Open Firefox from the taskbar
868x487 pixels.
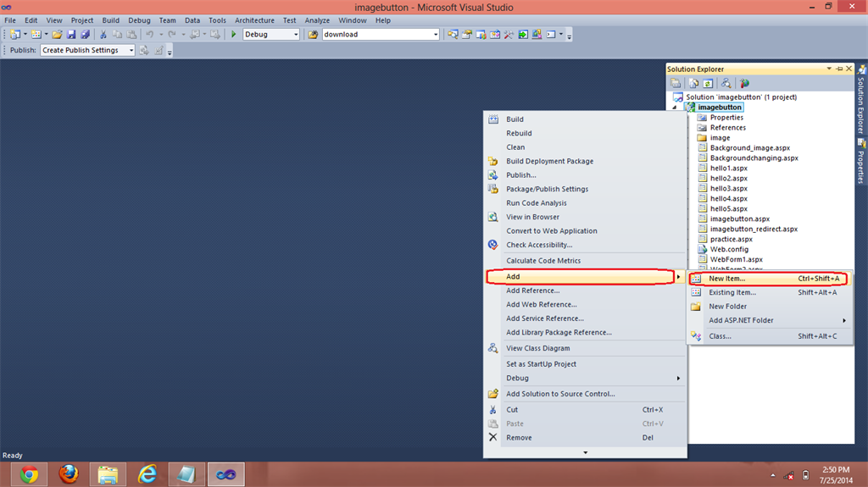[69, 475]
